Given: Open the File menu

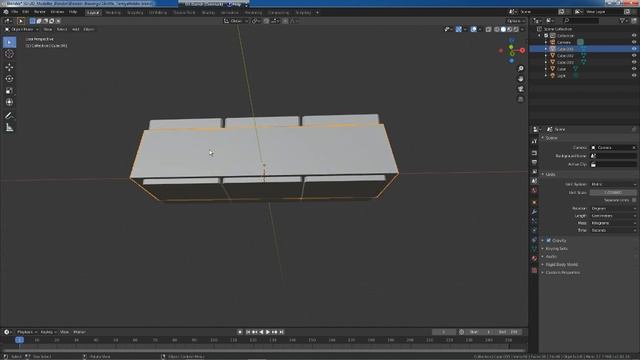Looking at the screenshot, I should [15, 12].
